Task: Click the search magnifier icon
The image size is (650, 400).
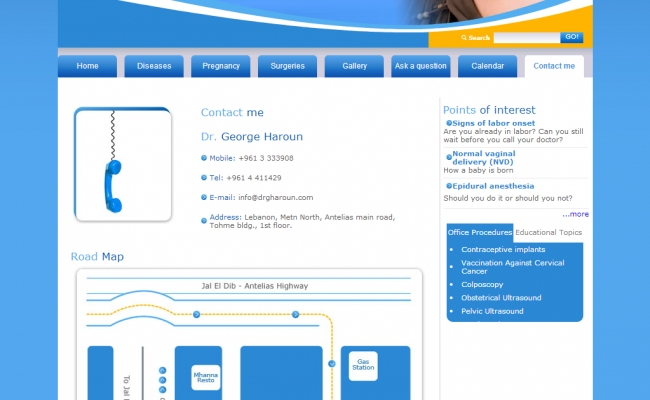Action: (x=464, y=37)
